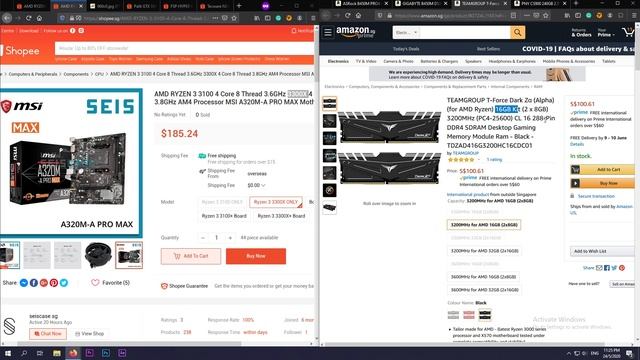The image size is (640, 360).
Task: Open Windows Start menu
Action: tap(7, 353)
